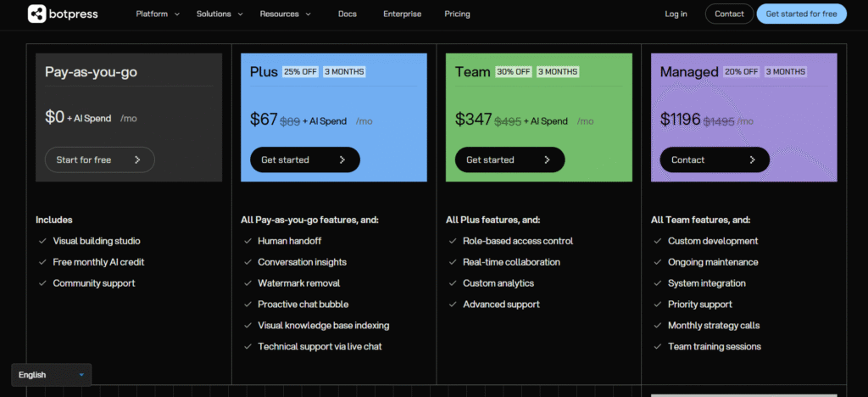Click the Pay-as-you-go plan title
The width and height of the screenshot is (868, 397).
coord(91,72)
